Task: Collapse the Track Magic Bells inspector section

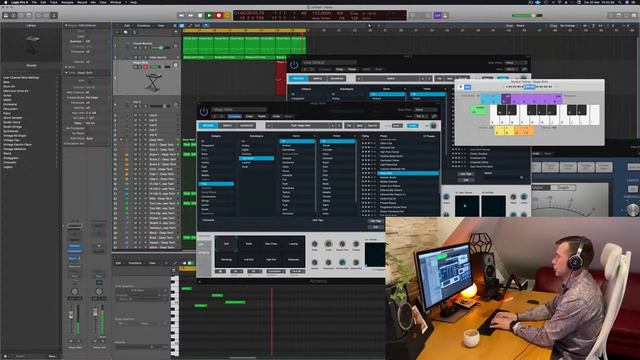Action: [66, 73]
